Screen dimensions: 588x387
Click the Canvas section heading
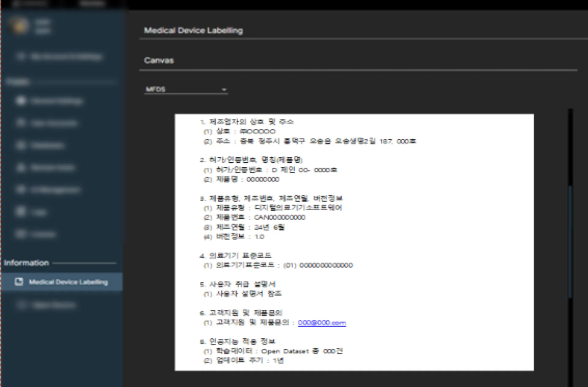tap(159, 60)
